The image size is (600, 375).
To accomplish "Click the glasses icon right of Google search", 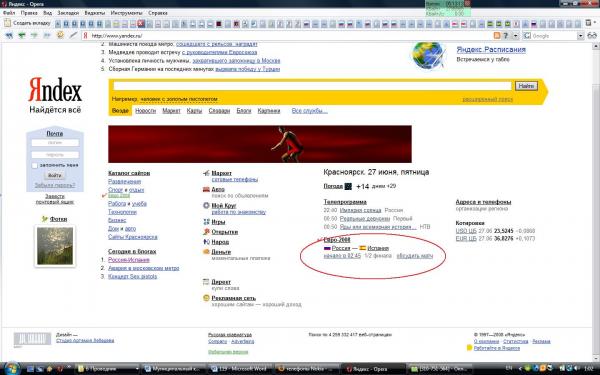I will [592, 36].
